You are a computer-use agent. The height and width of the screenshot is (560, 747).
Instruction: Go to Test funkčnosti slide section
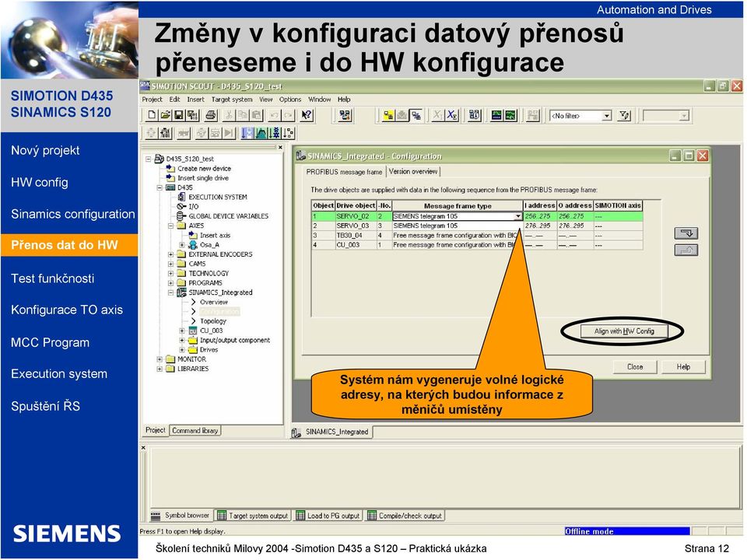click(53, 278)
